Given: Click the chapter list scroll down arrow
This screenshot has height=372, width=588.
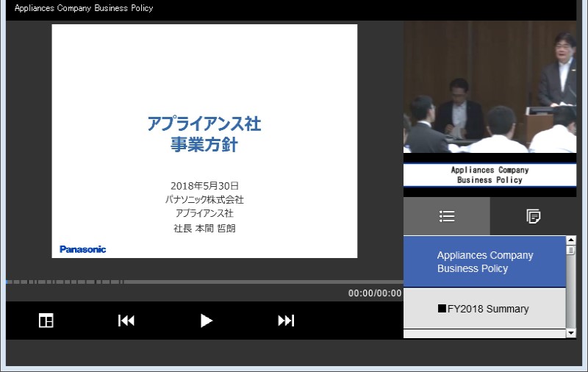Looking at the screenshot, I should pyautogui.click(x=571, y=332).
